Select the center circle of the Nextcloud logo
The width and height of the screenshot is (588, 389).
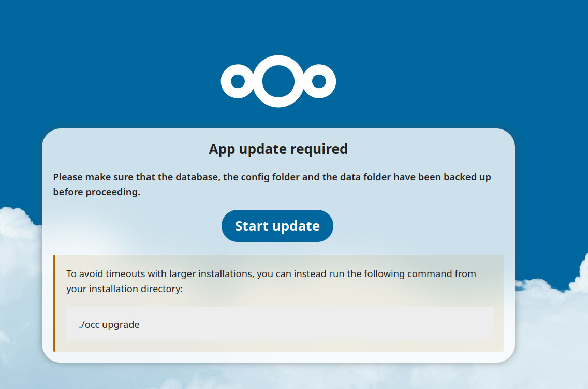tap(278, 81)
